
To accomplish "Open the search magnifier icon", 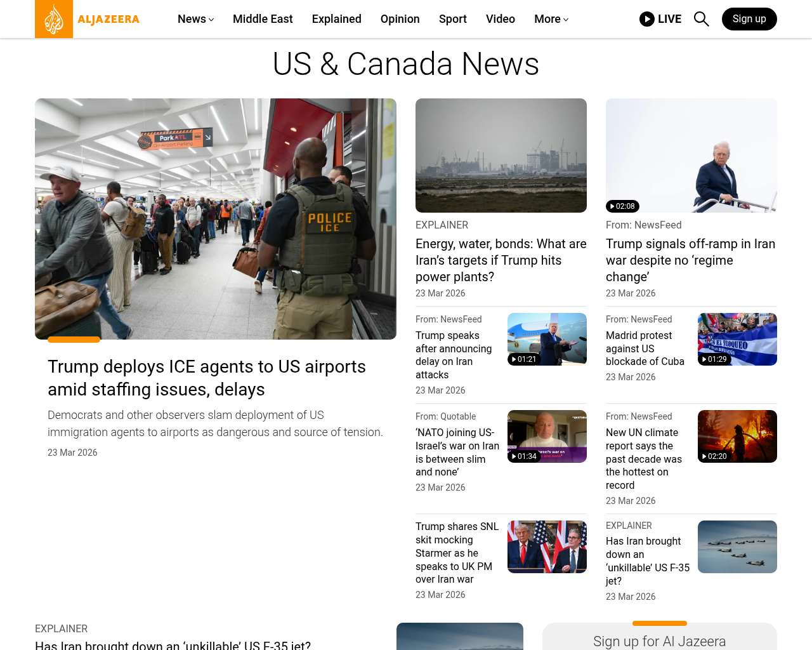I will point(701,19).
